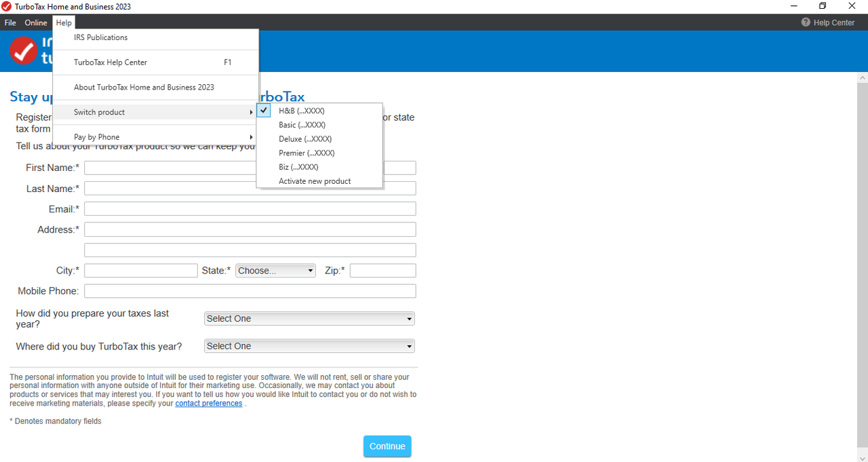Screen dimensions: 868x462
Task: Open the Online menu
Action: pyautogui.click(x=36, y=22)
